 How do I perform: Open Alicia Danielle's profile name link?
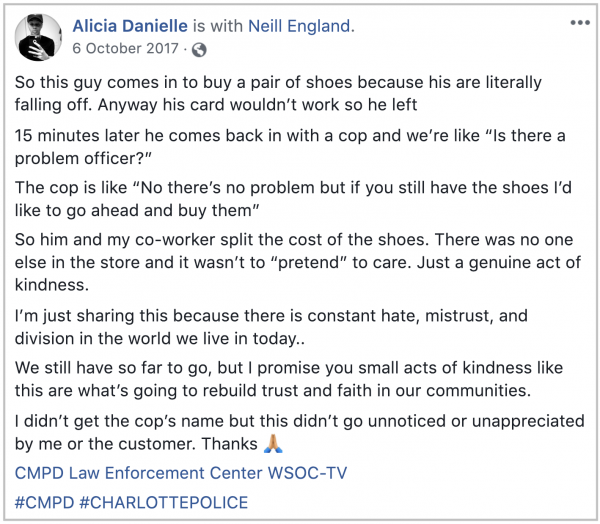point(137,26)
